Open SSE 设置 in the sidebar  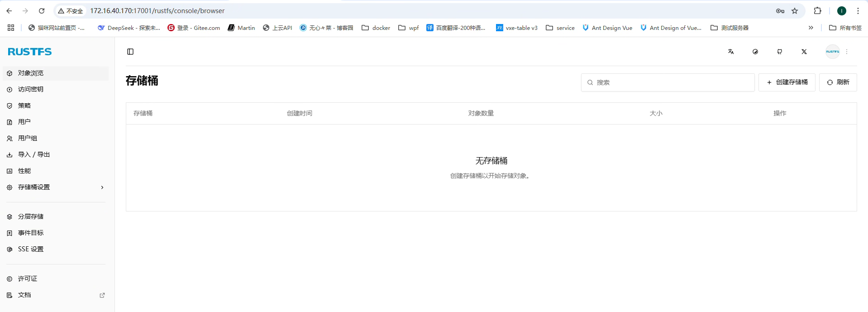coord(56,249)
